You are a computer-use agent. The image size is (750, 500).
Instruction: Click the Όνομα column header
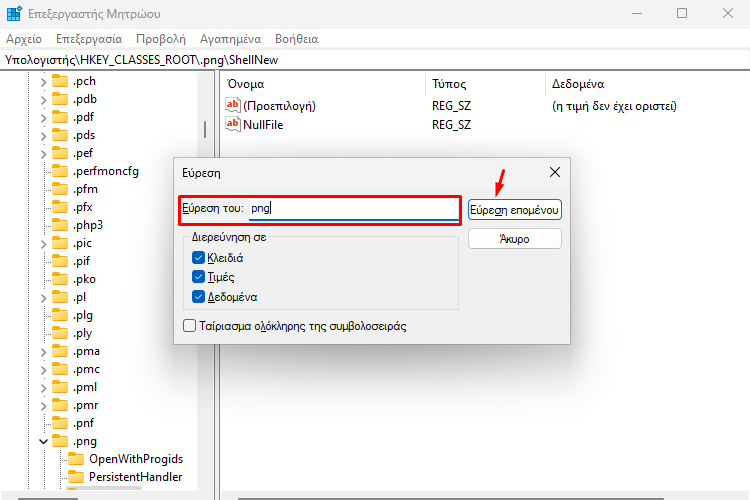pos(323,84)
